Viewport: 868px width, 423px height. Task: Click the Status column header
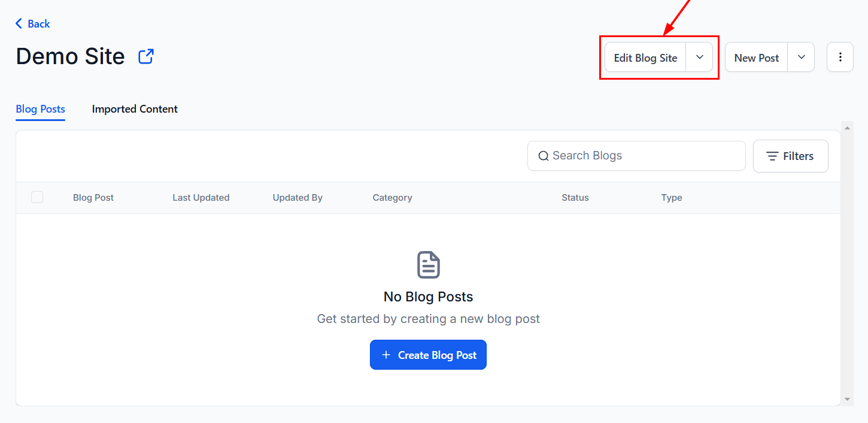pos(575,198)
